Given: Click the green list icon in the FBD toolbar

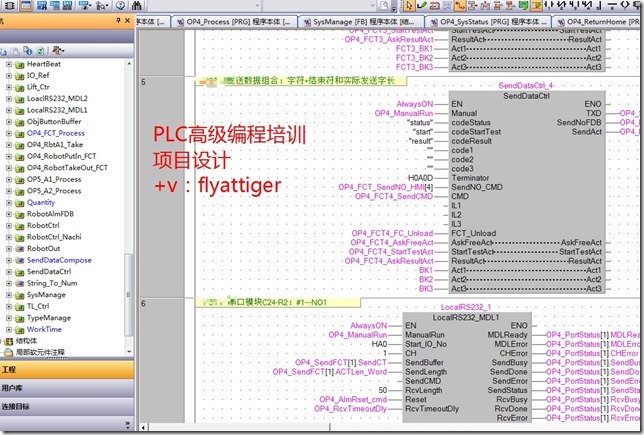Looking at the screenshot, I should (x=523, y=5).
